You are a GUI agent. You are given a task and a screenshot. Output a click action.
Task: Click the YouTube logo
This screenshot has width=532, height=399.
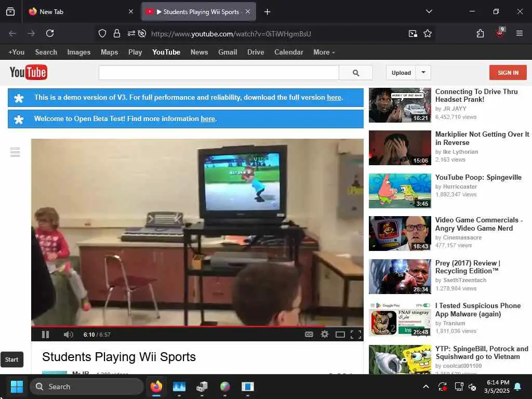[x=29, y=72]
